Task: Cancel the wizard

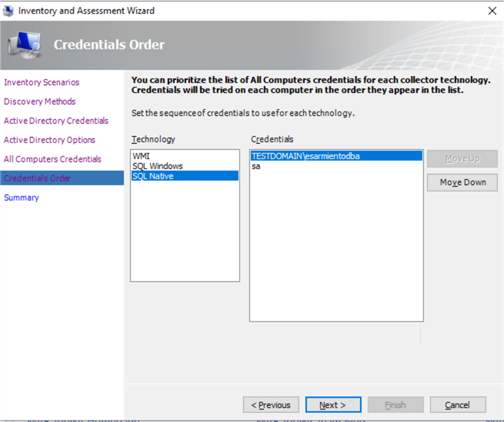Action: 458,405
